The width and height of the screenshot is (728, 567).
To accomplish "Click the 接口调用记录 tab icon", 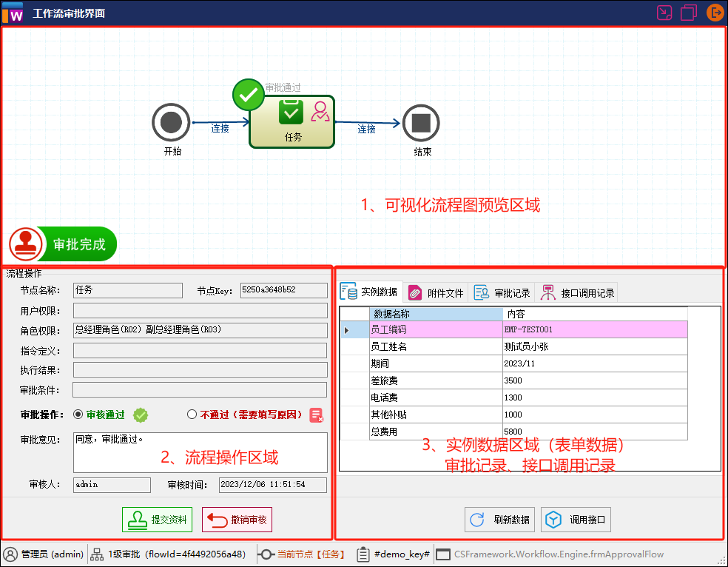I will (548, 292).
